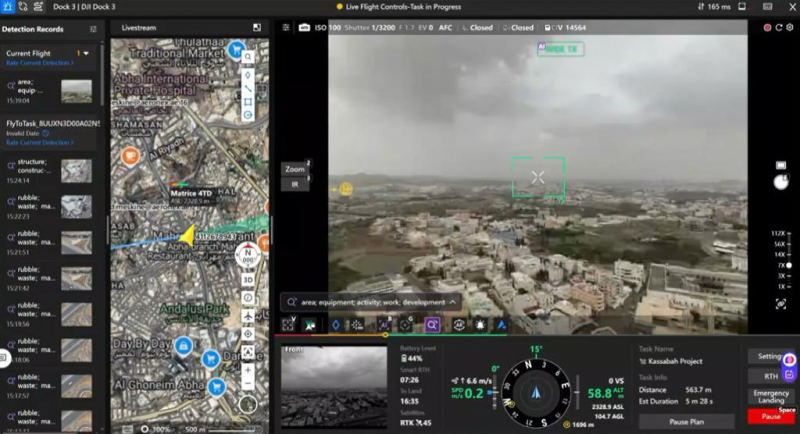
Task: Switch camera to Zoom lens
Action: click(x=294, y=169)
